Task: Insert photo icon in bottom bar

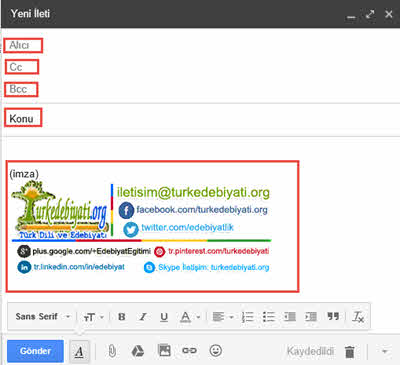Action: pos(164,350)
